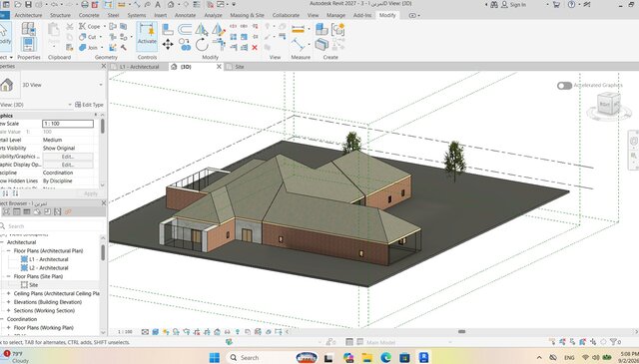This screenshot has height=364, width=639.
Task: Click the View Scale 1 : 100 input field
Action: 68,124
